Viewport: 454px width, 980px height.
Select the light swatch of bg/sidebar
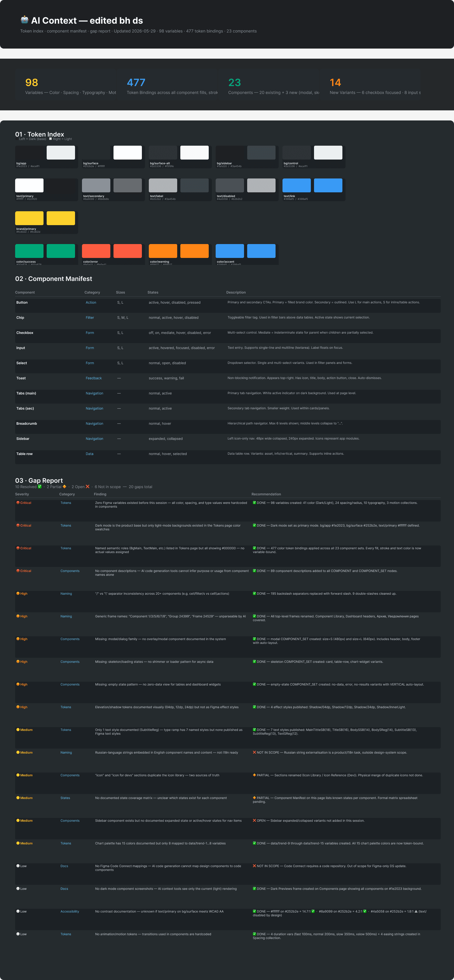click(x=261, y=153)
